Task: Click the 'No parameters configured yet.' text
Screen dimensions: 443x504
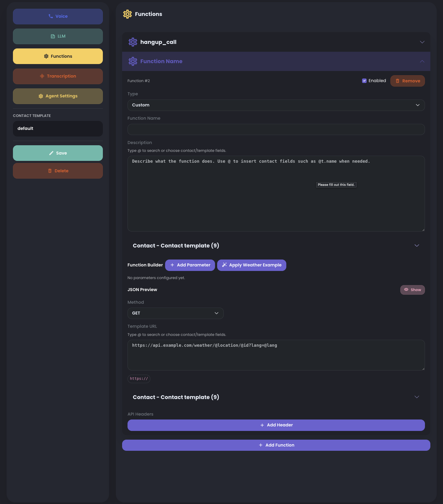Action: 156,278
